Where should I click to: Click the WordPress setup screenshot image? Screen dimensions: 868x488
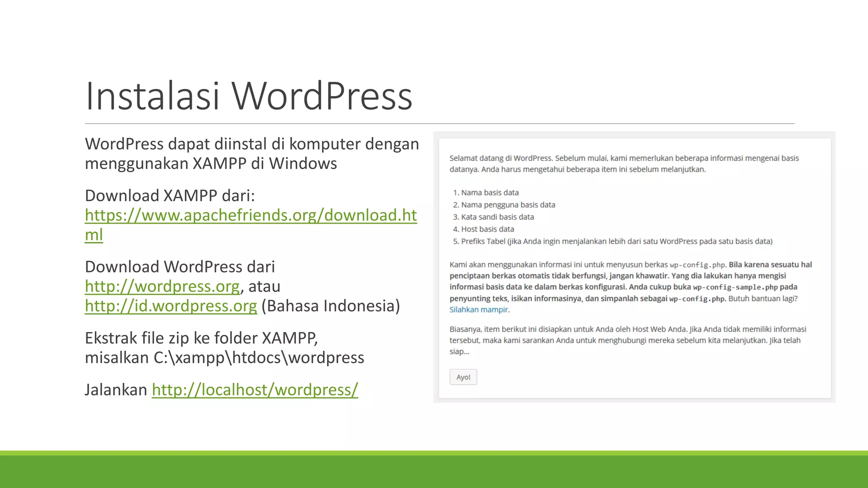click(634, 267)
